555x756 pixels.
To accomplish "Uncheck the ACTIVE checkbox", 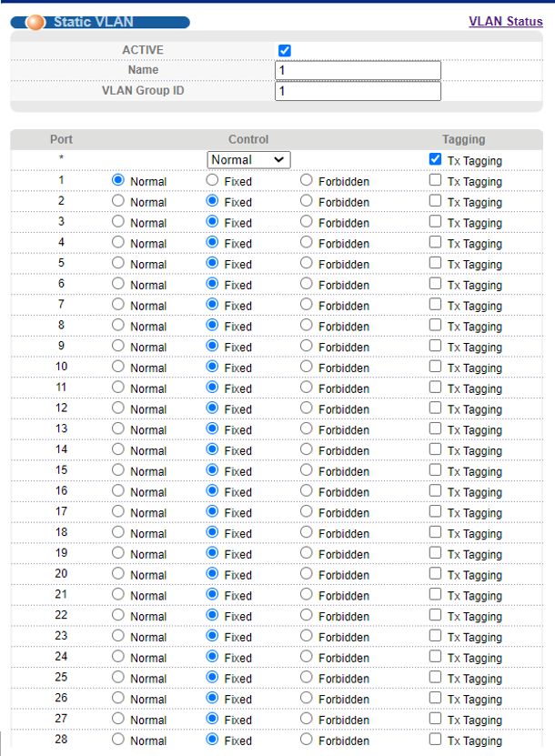I will pos(285,50).
